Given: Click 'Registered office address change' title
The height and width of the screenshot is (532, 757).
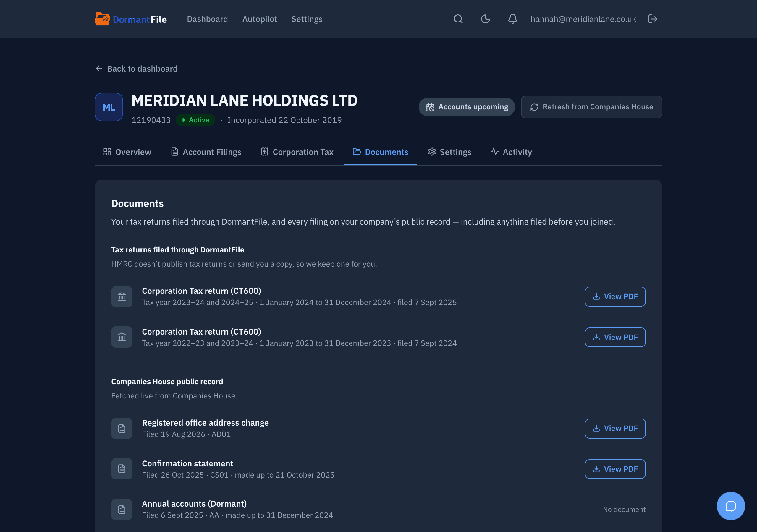Looking at the screenshot, I should tap(205, 423).
